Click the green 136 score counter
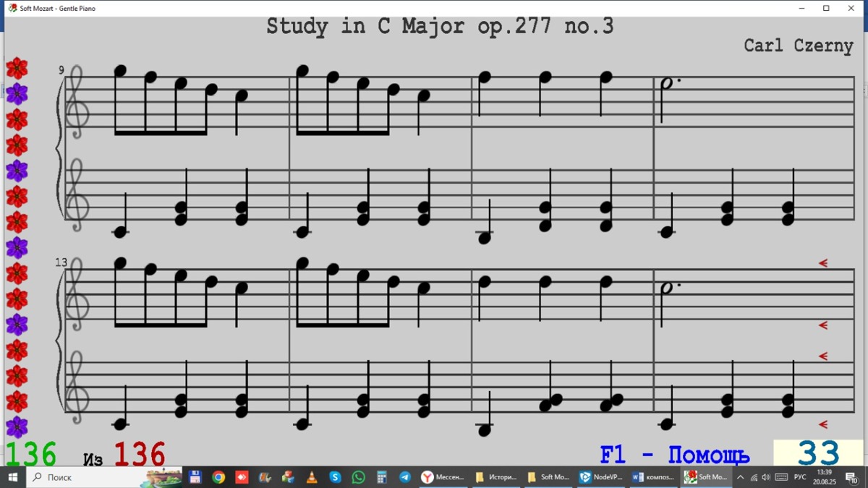Viewport: 868px width, 488px height. [30, 455]
